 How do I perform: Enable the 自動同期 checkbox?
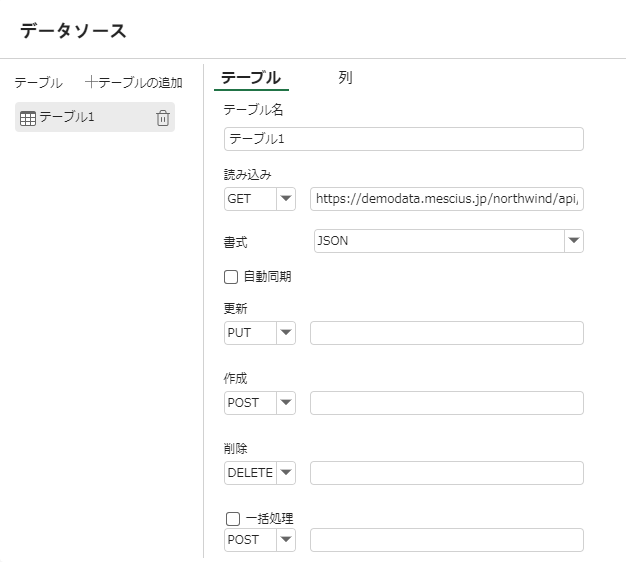[x=232, y=276]
